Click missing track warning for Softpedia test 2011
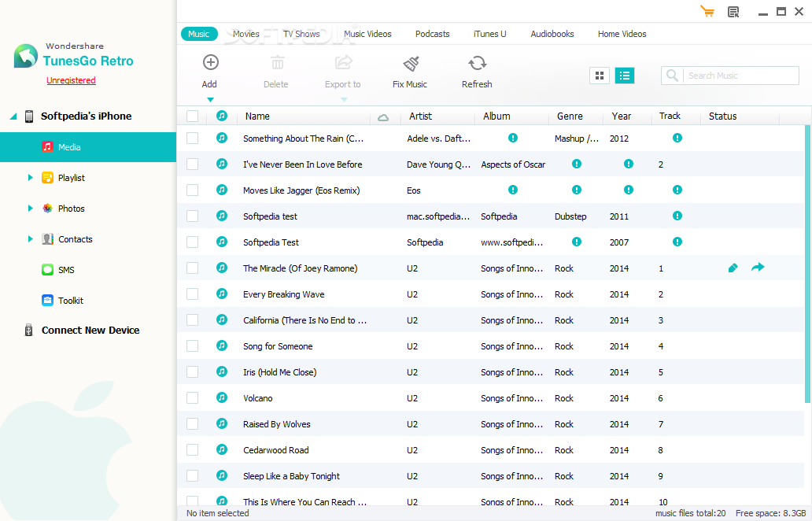The width and height of the screenshot is (812, 521). tap(677, 216)
